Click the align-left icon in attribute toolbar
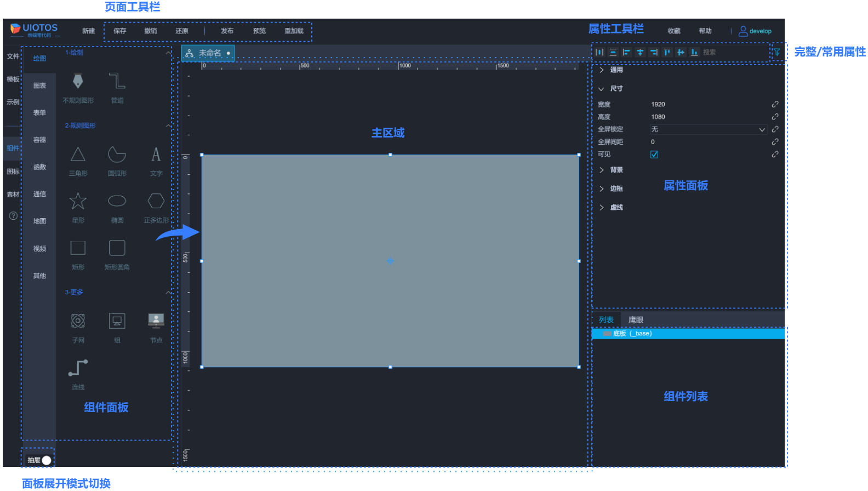 tap(626, 52)
